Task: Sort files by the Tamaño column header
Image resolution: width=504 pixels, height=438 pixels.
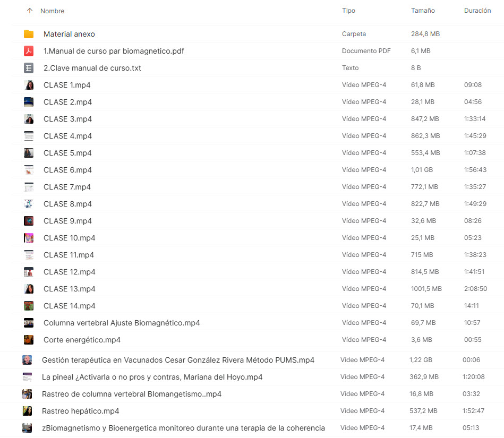Action: (x=423, y=11)
